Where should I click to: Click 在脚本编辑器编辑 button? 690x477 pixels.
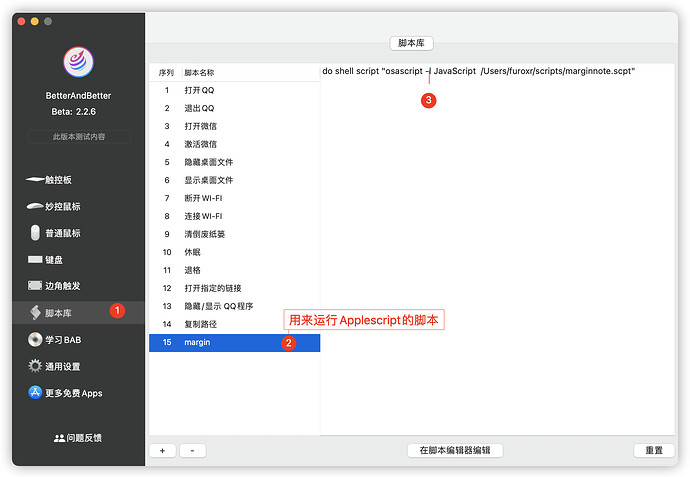pos(455,451)
